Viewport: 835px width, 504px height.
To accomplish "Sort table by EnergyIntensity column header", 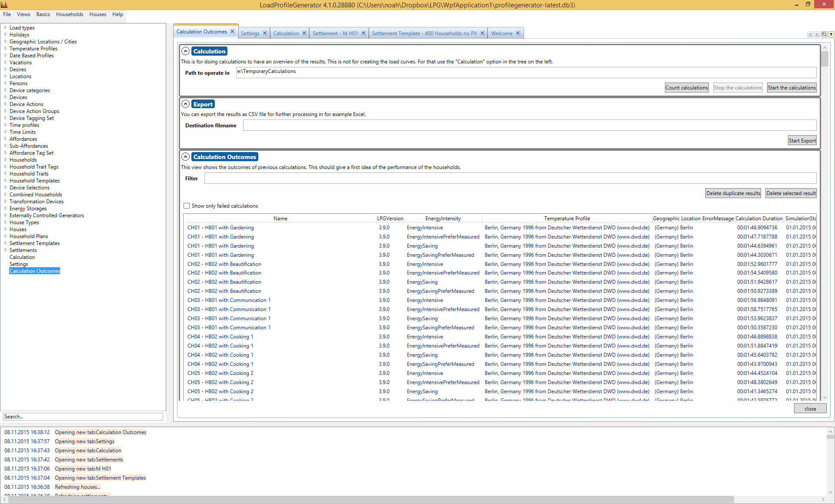I will click(443, 219).
